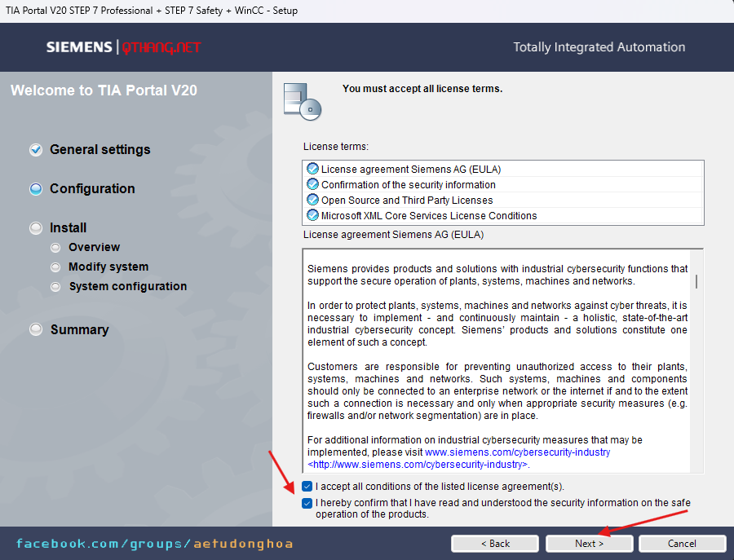Click the icon beside Microsoft XML Core Services
The width and height of the screenshot is (734, 560).
[x=312, y=215]
